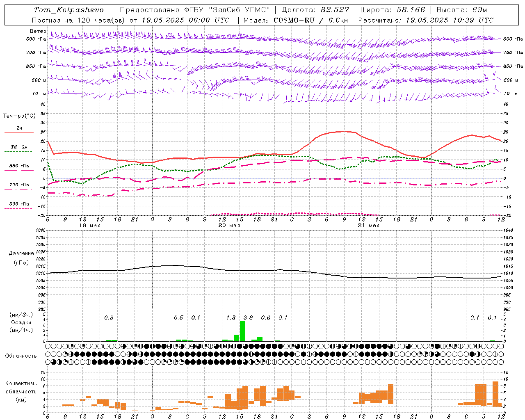This screenshot has width=525, height=420.
Task: Click forecast start time 19.05.2025 06:00 UTC
Action: pos(185,20)
